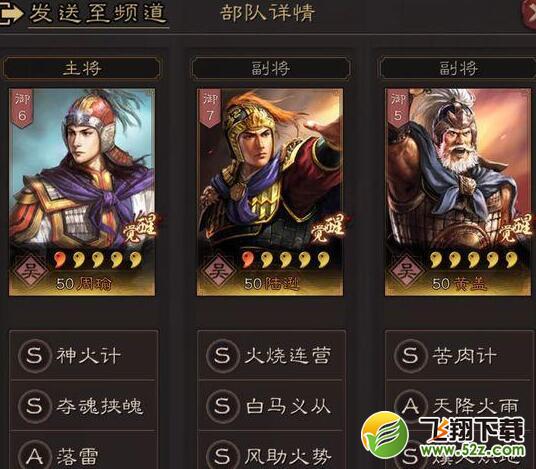Select the 主将 slot header

click(x=82, y=68)
